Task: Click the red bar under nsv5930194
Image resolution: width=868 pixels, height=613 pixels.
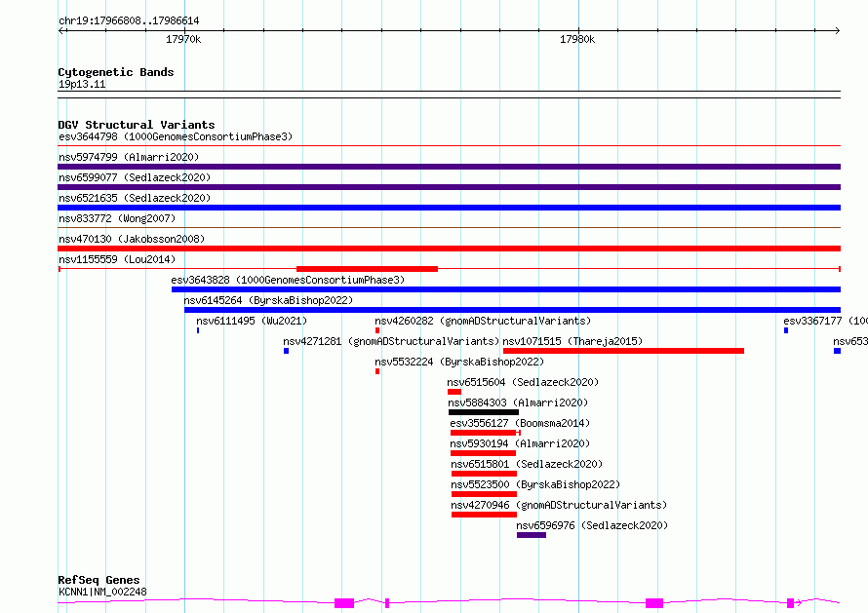Action: coord(484,453)
